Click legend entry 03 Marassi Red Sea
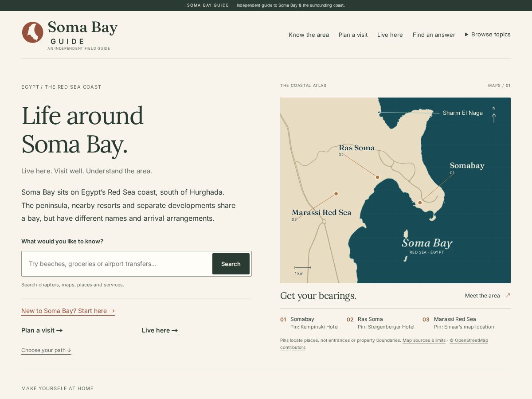The width and height of the screenshot is (532, 399). click(x=458, y=323)
